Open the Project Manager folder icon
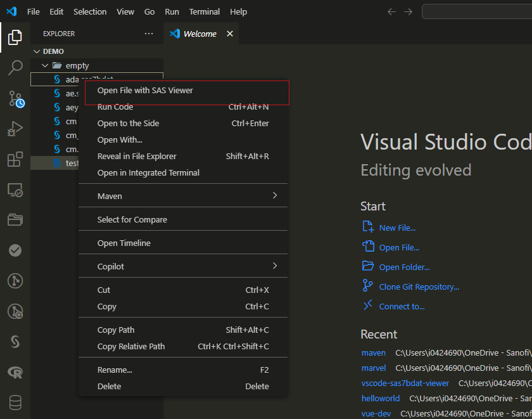Image resolution: width=532 pixels, height=419 pixels. click(x=15, y=220)
